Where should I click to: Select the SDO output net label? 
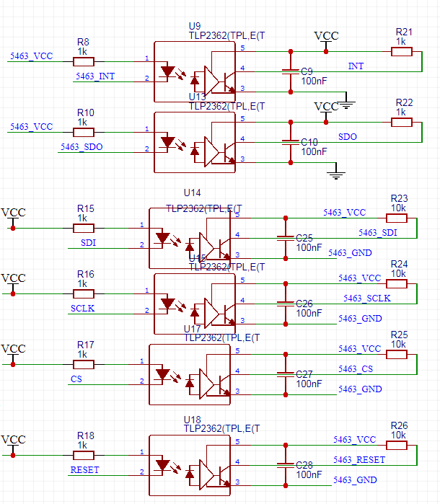coord(348,137)
